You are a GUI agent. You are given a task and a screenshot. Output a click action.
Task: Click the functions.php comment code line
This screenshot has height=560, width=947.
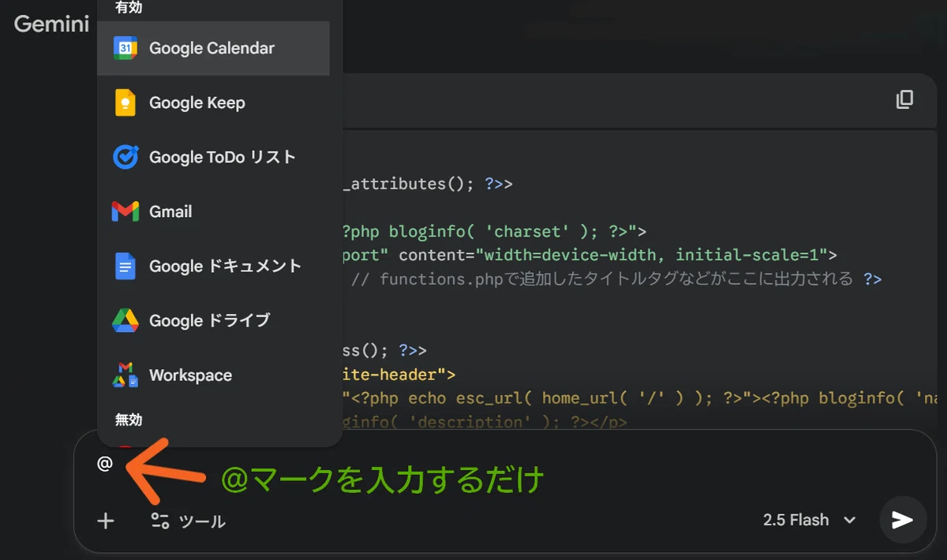point(616,278)
